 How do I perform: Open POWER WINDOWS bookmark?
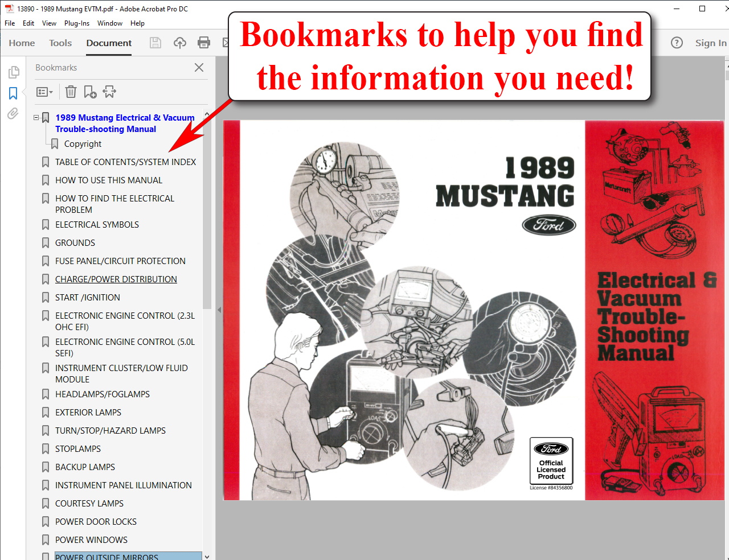[91, 540]
